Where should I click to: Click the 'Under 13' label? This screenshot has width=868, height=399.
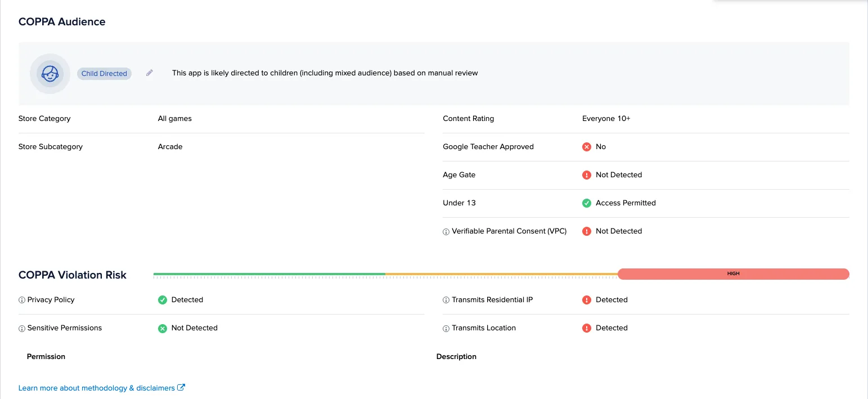[459, 203]
